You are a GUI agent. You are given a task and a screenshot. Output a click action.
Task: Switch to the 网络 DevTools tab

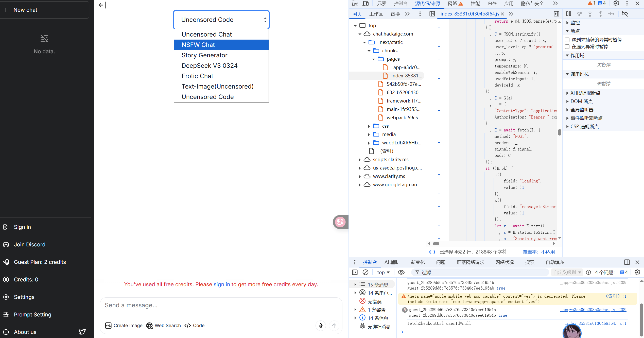(x=453, y=3)
